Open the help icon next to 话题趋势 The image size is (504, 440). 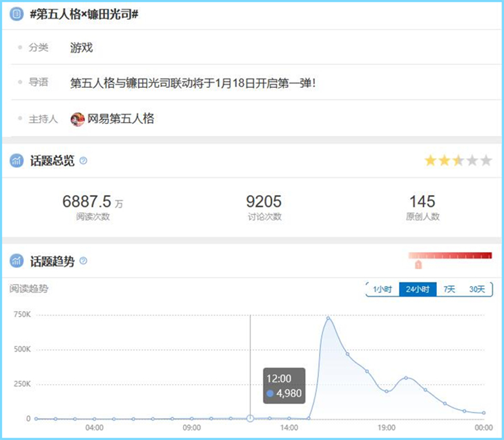click(83, 261)
